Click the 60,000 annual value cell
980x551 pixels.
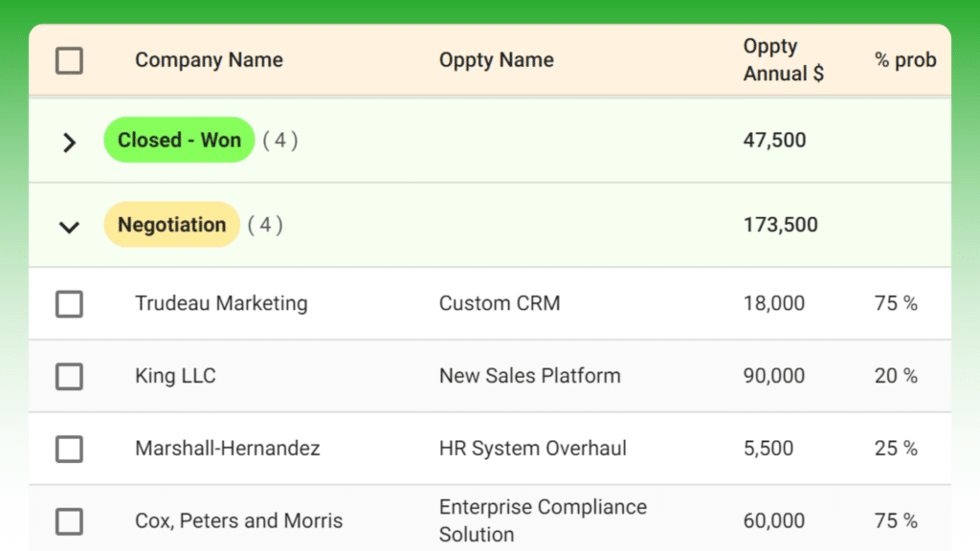(x=773, y=520)
